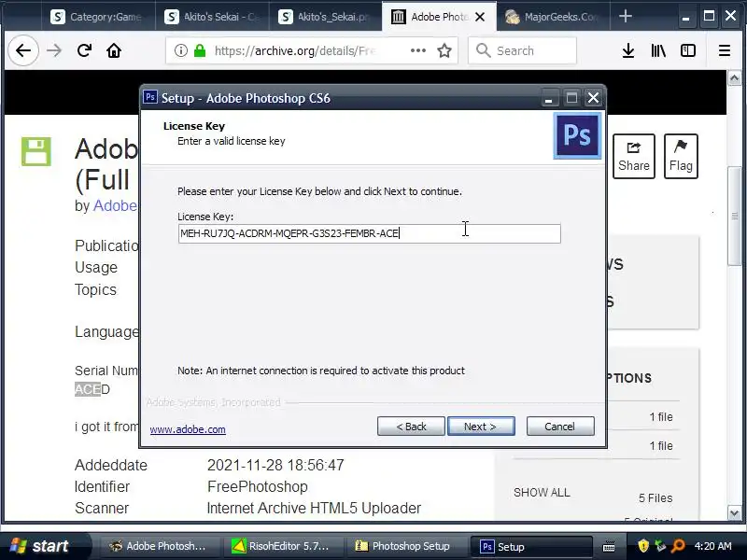The width and height of the screenshot is (747, 560).
Task: Click the page scrollbar up arrow
Action: (x=734, y=78)
